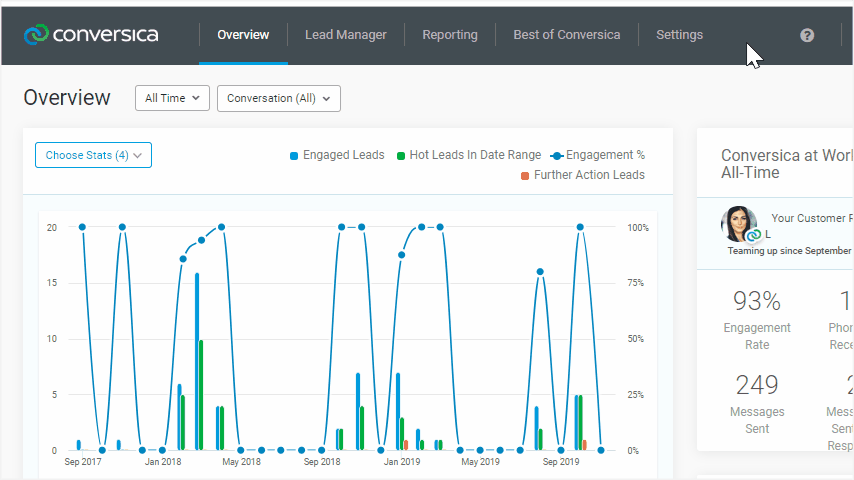
Task: Toggle the Engaged Leads legend item
Action: tap(337, 155)
